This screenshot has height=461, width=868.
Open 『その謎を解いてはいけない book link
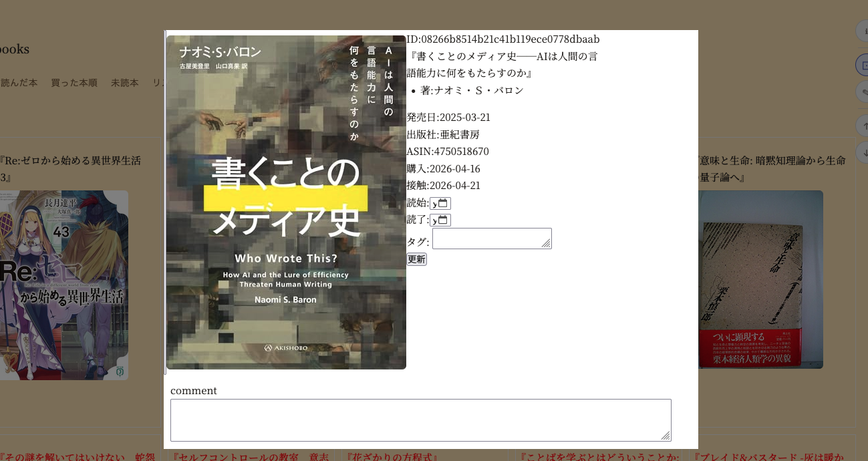point(77,457)
